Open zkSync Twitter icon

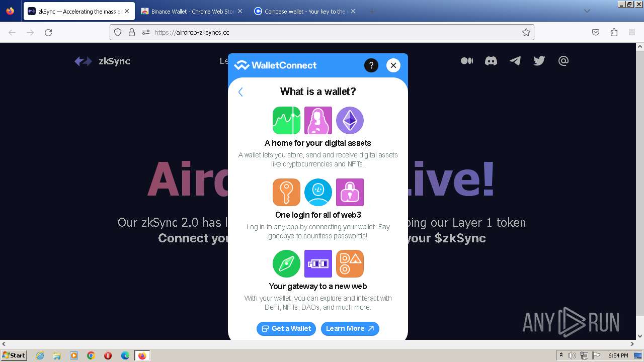(539, 61)
